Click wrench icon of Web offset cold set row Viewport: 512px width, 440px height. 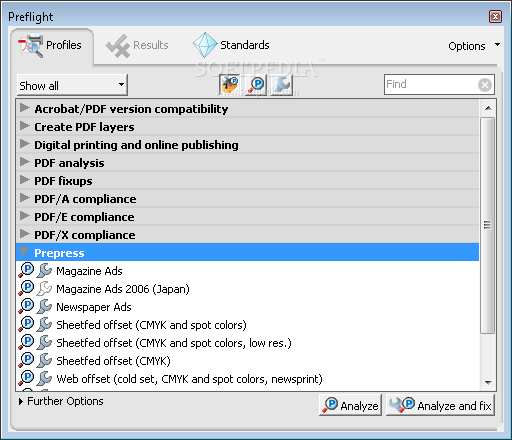pyautogui.click(x=44, y=378)
